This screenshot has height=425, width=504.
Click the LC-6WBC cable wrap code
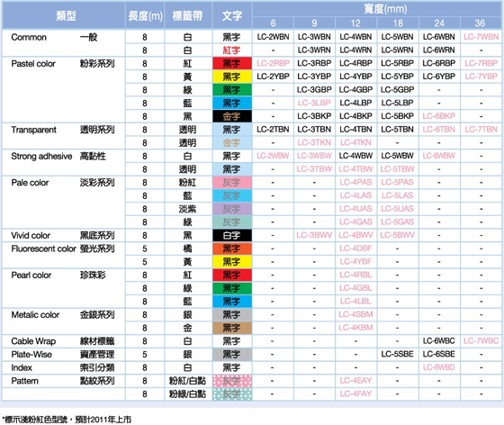[439, 340]
